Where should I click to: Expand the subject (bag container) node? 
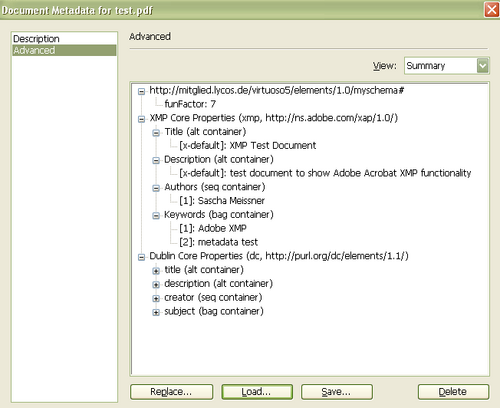click(156, 312)
